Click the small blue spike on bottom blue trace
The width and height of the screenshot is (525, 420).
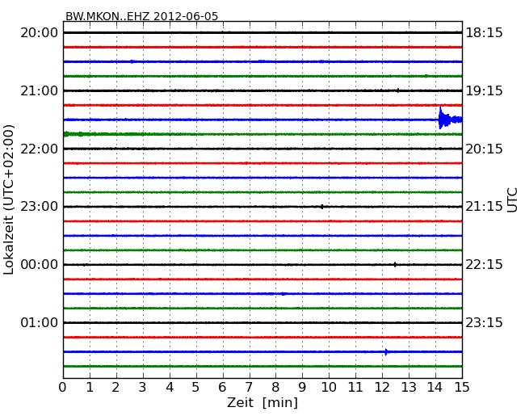(387, 351)
